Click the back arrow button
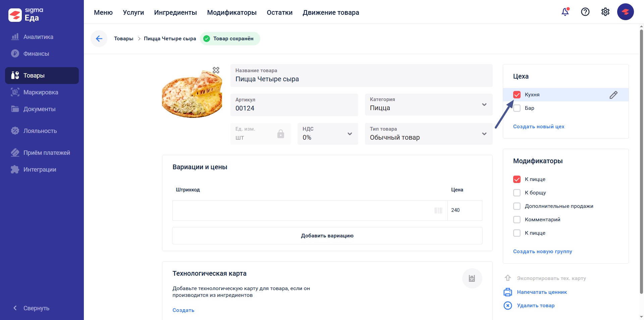The width and height of the screenshot is (644, 320). click(99, 39)
